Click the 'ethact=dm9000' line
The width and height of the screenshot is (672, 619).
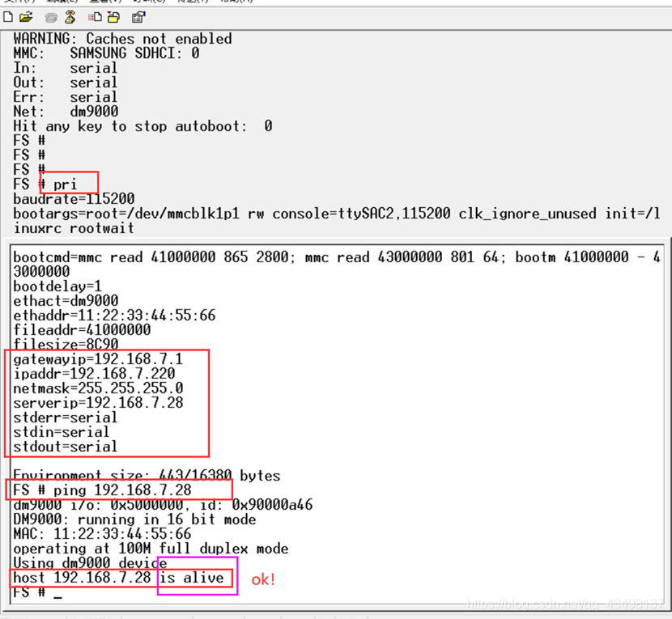click(x=66, y=301)
